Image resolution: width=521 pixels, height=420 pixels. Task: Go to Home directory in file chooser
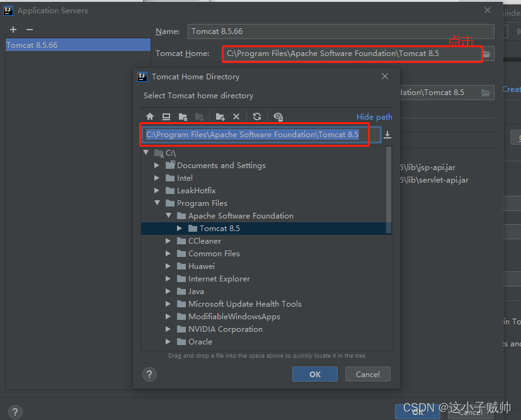pyautogui.click(x=150, y=116)
